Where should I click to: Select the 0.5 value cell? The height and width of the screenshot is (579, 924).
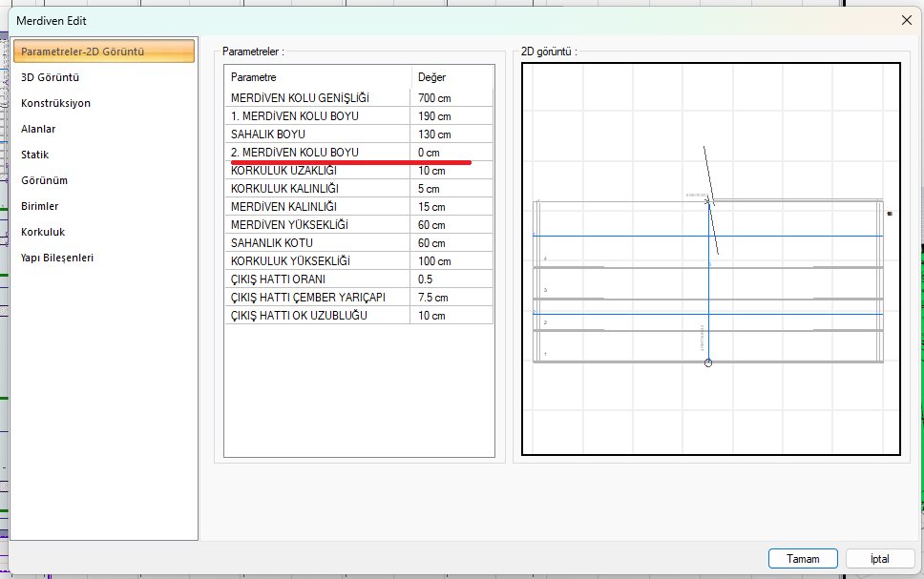click(x=451, y=279)
